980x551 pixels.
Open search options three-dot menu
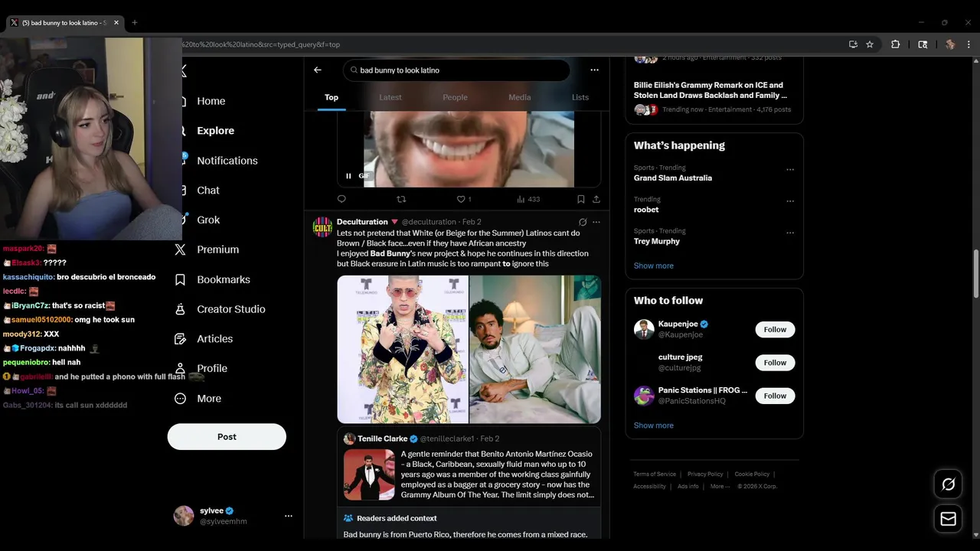pyautogui.click(x=594, y=70)
